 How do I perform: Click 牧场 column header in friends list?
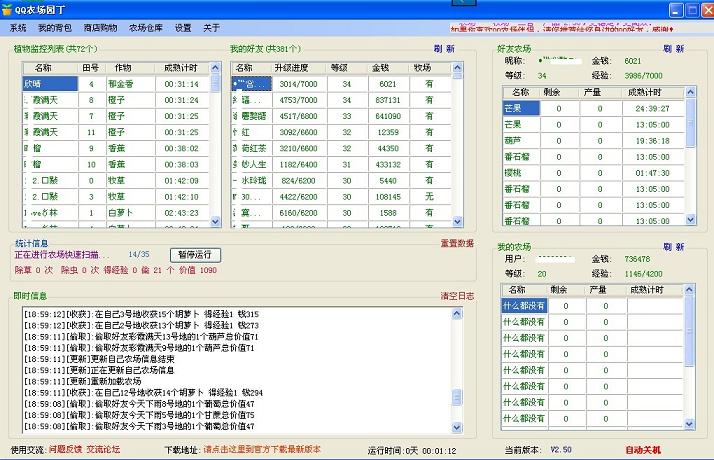coord(429,68)
